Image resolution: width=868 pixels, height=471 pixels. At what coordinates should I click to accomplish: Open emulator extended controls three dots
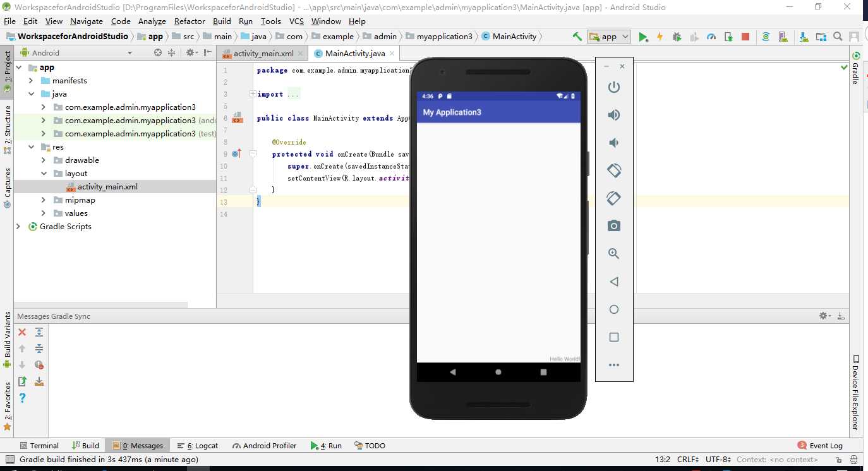click(x=614, y=365)
